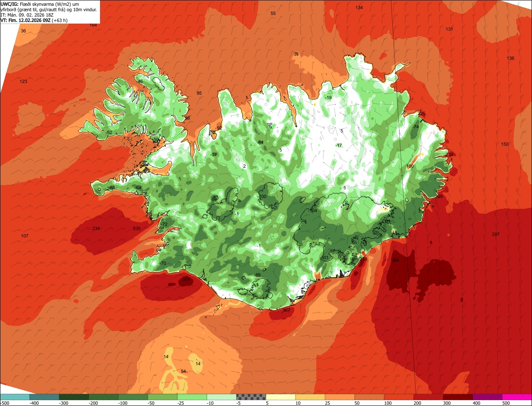Click the legend label -500
Image resolution: width=532 pixels, height=406 pixels.
pyautogui.click(x=5, y=403)
